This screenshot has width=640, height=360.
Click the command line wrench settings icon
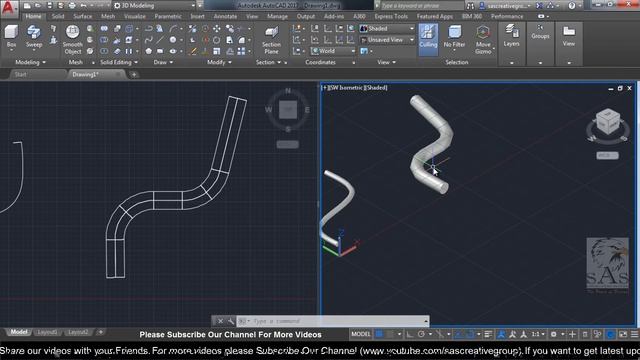point(231,321)
